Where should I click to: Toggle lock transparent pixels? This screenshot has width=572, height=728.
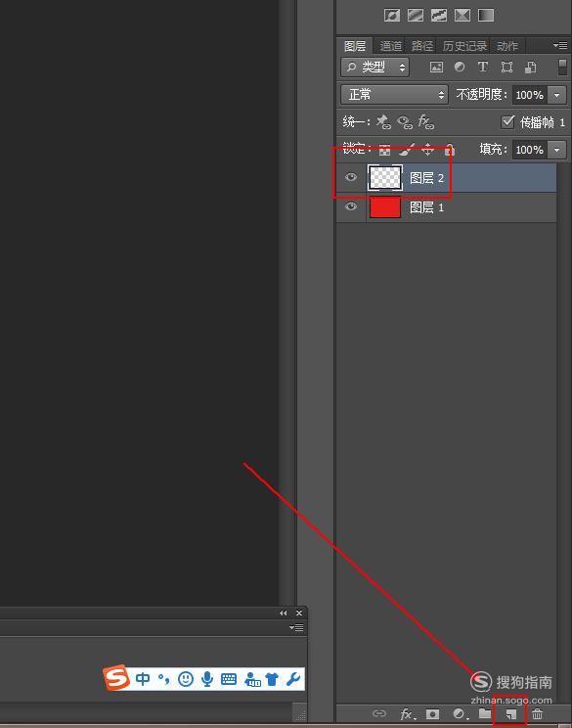(384, 150)
